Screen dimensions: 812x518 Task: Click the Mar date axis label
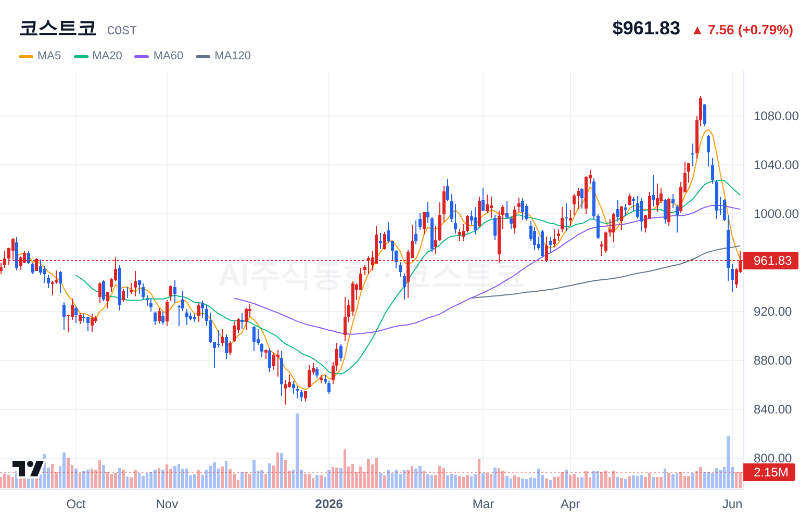coord(483,504)
